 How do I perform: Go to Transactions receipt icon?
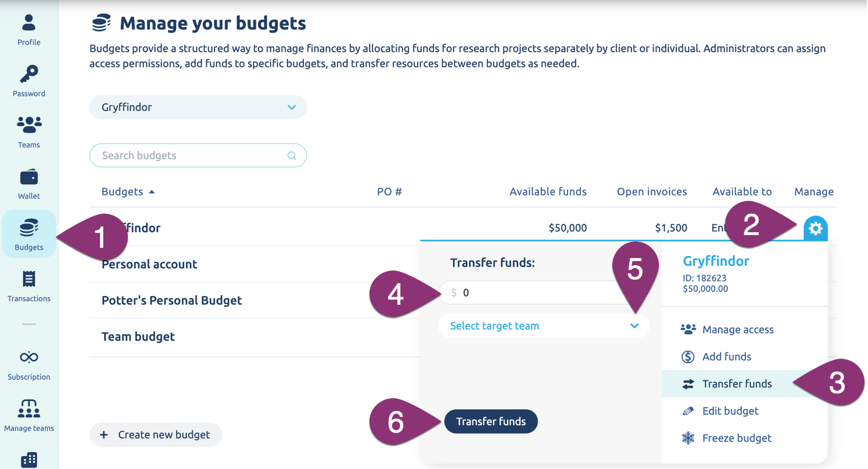pyautogui.click(x=28, y=279)
